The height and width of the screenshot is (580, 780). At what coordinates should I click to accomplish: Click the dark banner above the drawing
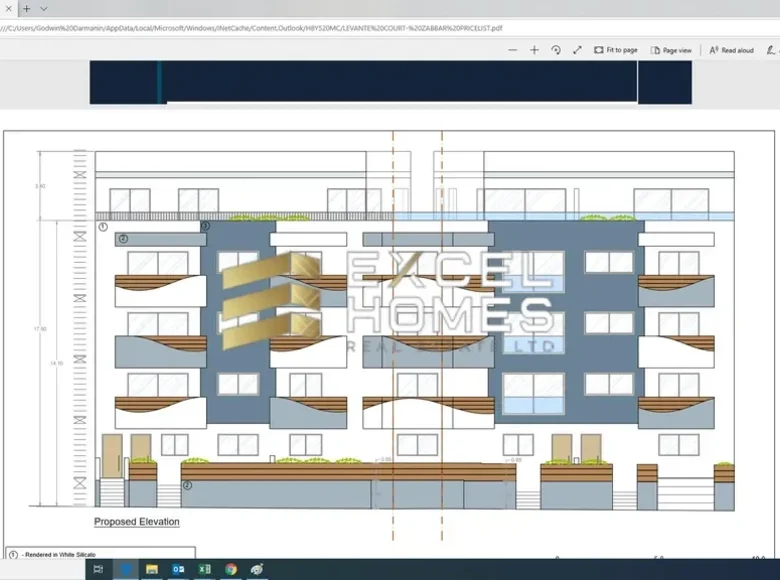(x=390, y=82)
